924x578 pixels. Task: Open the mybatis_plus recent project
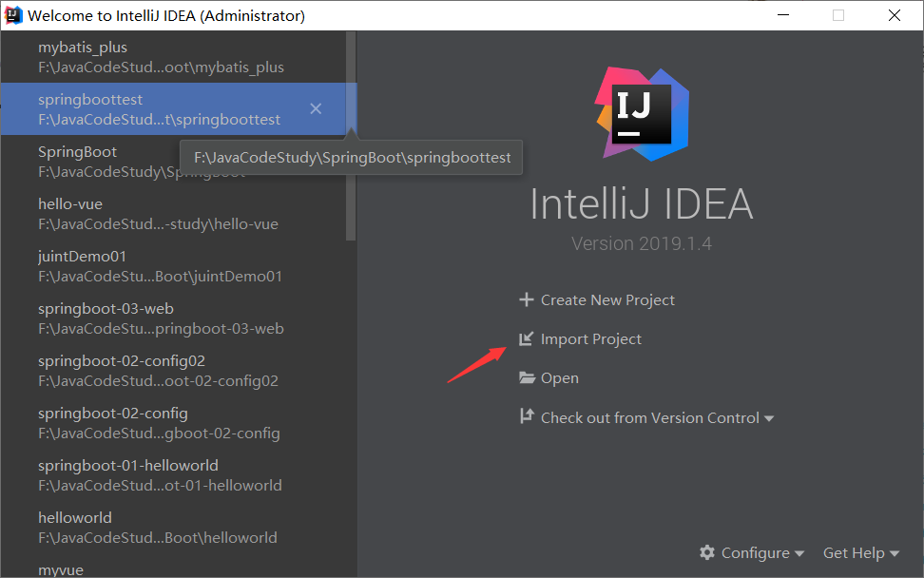(161, 57)
